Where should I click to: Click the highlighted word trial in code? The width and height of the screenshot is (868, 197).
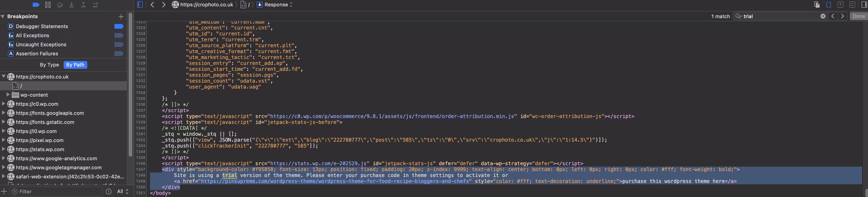pos(229,175)
